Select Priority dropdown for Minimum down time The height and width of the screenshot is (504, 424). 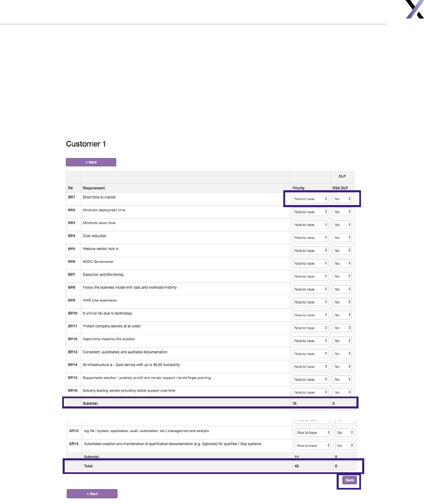coord(310,225)
